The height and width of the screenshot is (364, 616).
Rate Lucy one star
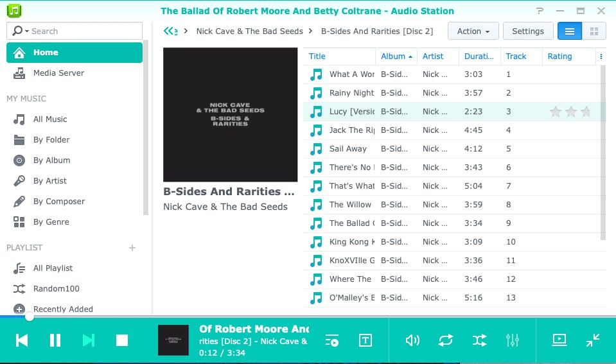point(556,112)
